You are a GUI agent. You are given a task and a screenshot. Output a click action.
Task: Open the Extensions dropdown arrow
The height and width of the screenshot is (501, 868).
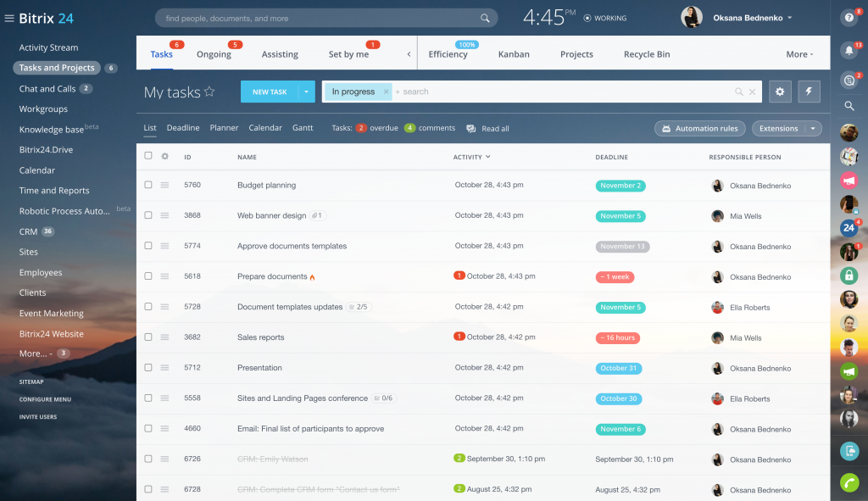point(813,129)
